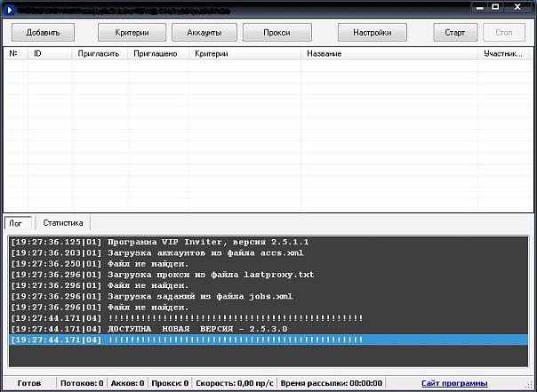The image size is (537, 392).
Task: Open the Критерии toolbar button
Action: [131, 32]
